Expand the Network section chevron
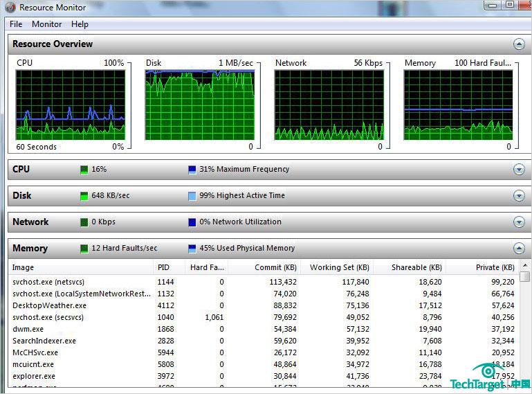Screen dimensions: 532x394 pos(519,222)
